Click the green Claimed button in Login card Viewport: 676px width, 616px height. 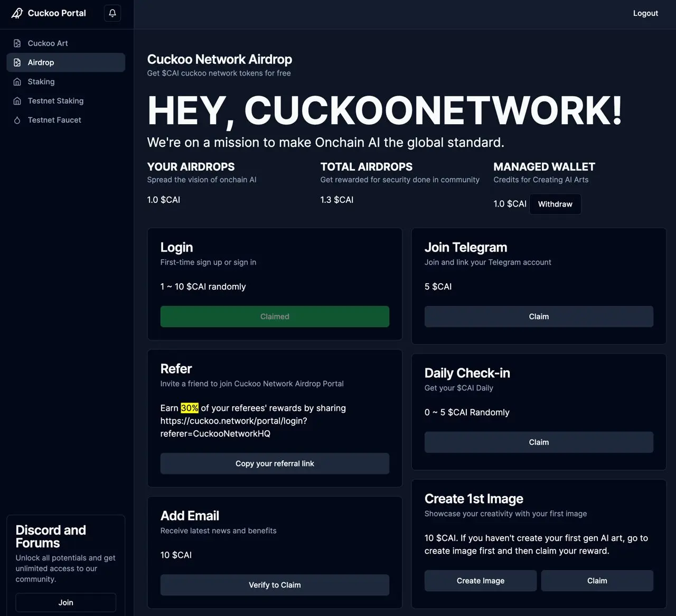[275, 316]
